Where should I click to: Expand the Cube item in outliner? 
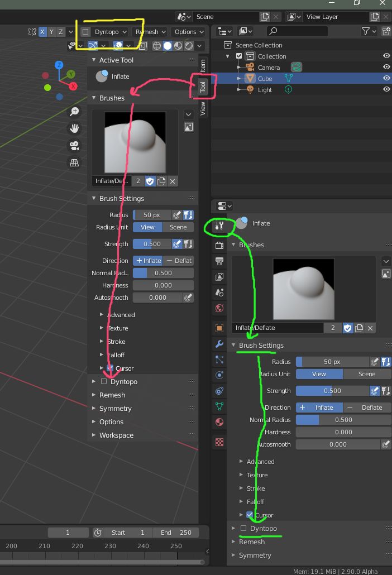coord(239,79)
